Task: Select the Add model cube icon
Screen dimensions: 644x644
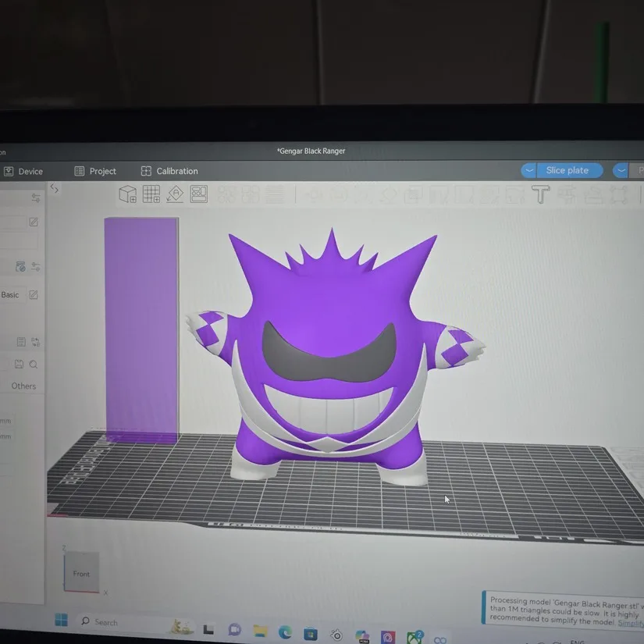Action: (x=127, y=195)
